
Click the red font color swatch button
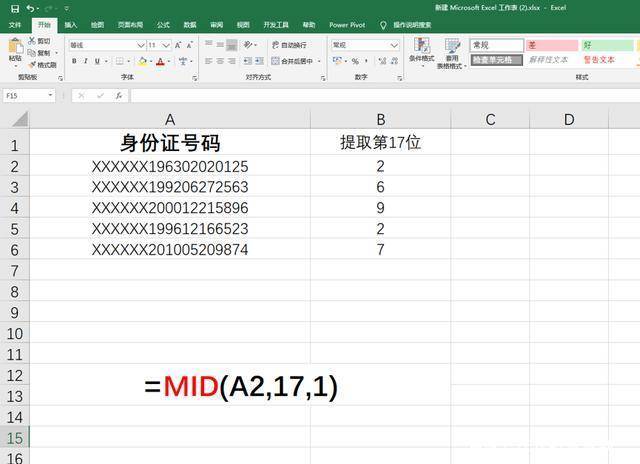point(160,61)
